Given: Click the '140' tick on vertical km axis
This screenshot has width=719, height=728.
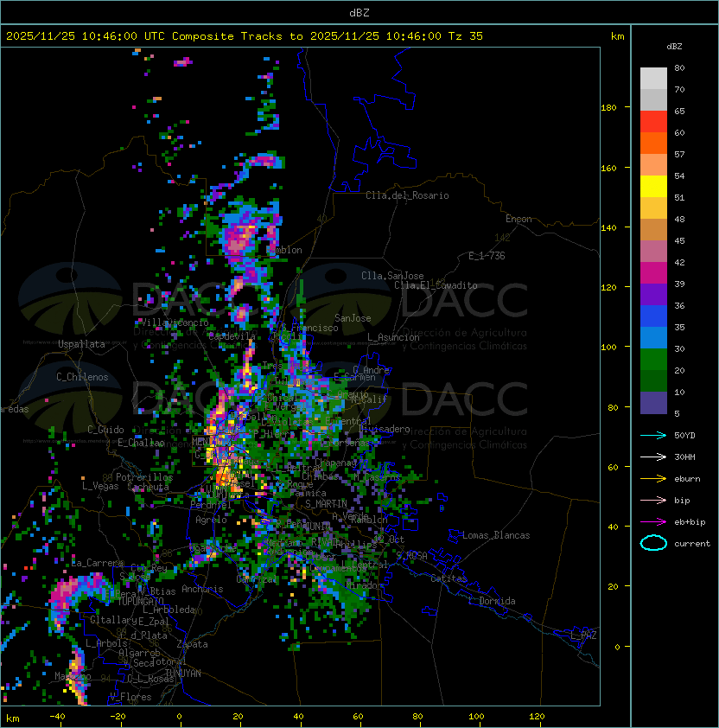Looking at the screenshot, I should pyautogui.click(x=608, y=228).
